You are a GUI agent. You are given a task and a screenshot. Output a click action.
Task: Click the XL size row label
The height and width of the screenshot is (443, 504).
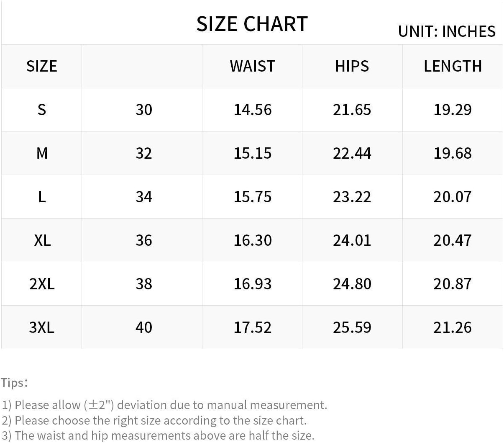[42, 240]
